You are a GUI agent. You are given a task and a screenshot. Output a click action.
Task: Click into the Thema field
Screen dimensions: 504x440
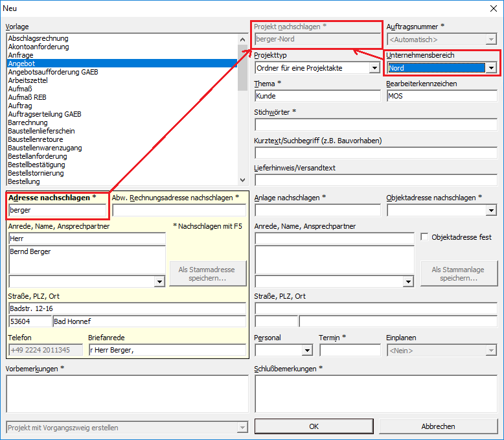point(317,96)
